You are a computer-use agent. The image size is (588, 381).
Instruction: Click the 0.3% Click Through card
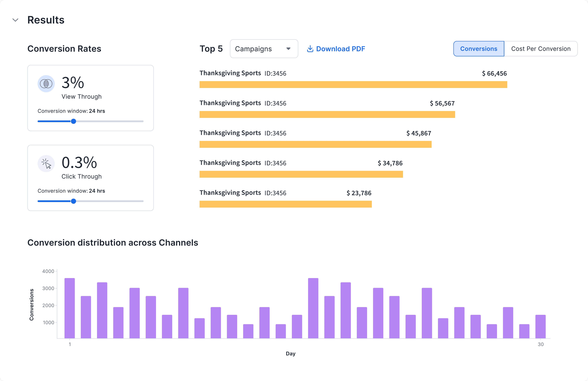[x=90, y=178]
